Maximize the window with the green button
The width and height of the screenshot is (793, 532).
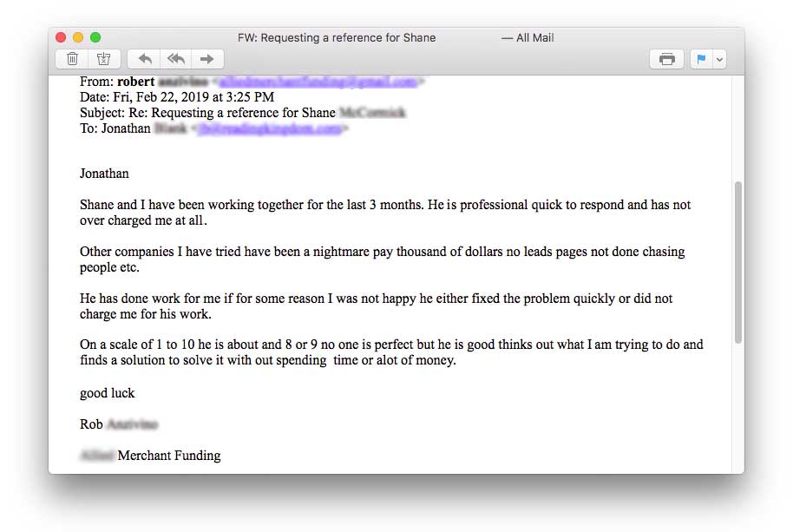[95, 37]
